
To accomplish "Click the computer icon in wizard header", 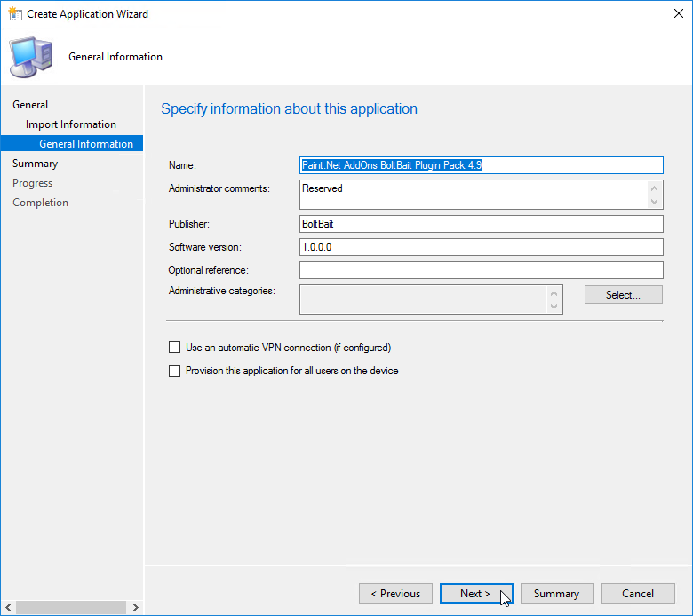I will click(x=30, y=57).
